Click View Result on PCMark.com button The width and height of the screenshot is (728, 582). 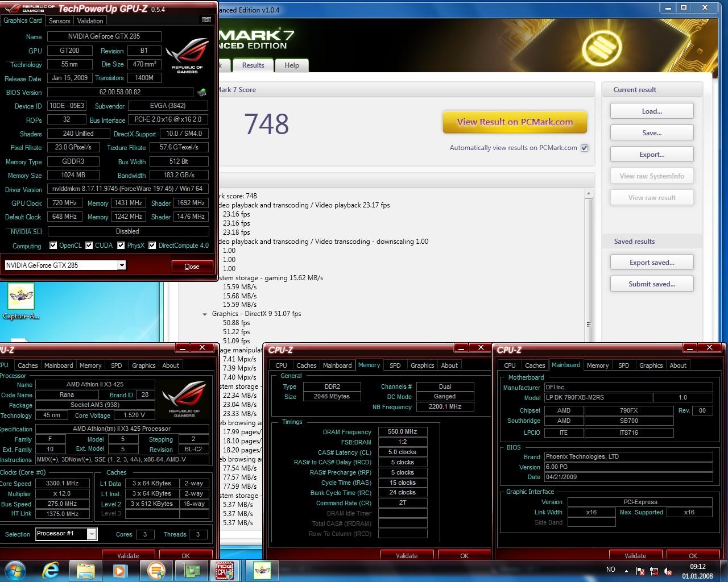pos(515,122)
